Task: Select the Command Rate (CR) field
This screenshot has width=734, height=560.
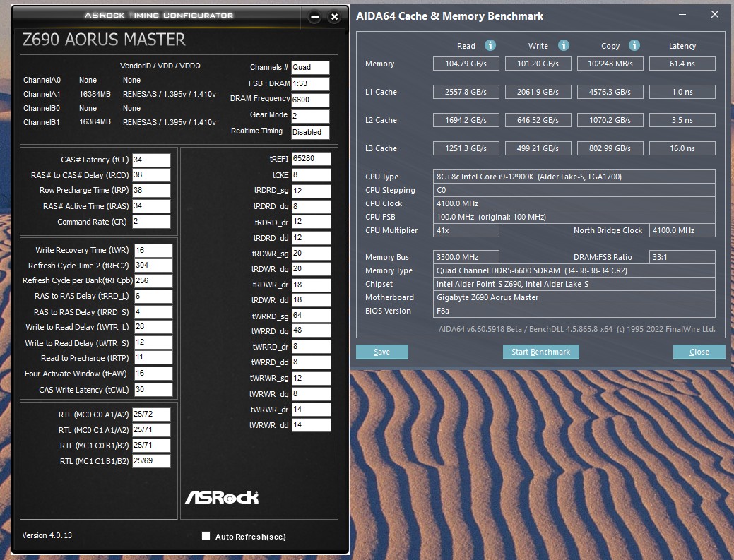Action: (151, 221)
